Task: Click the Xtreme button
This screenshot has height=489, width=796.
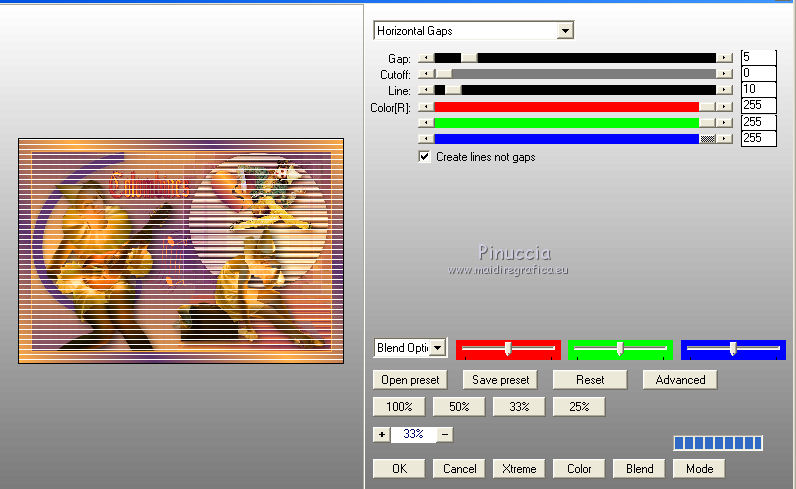Action: tap(519, 469)
